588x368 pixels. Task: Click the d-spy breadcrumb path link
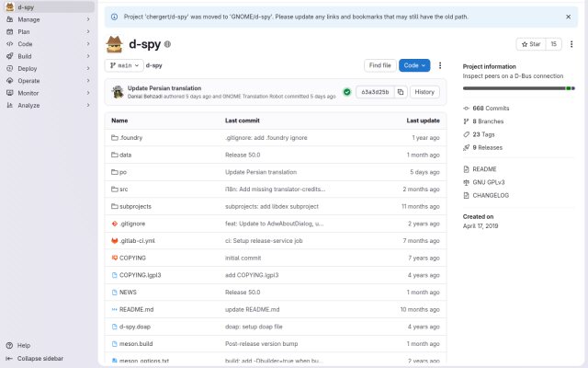153,65
